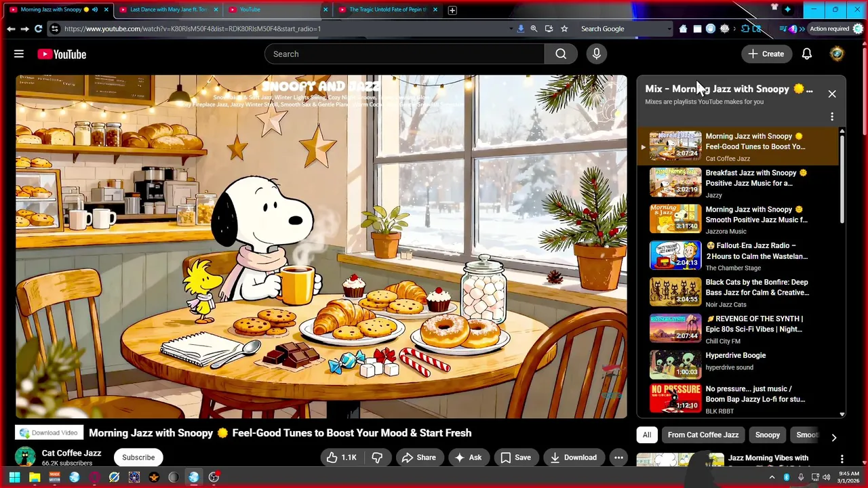
Task: Reload the current page
Action: 39,28
